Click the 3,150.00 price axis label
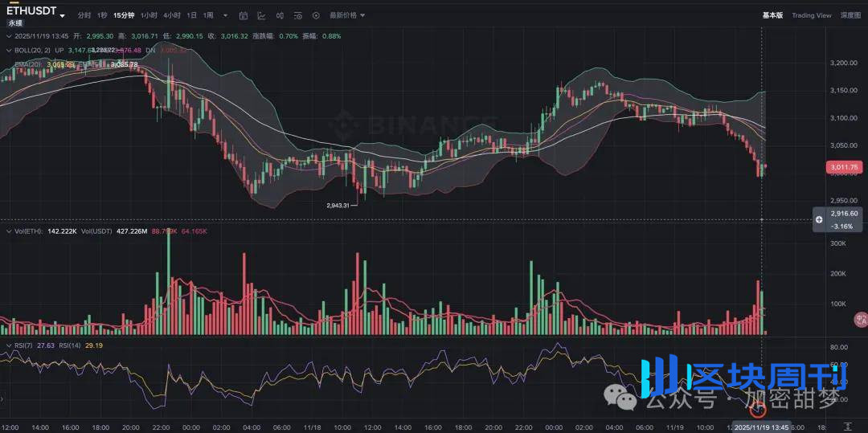The height and width of the screenshot is (433, 868). click(844, 91)
